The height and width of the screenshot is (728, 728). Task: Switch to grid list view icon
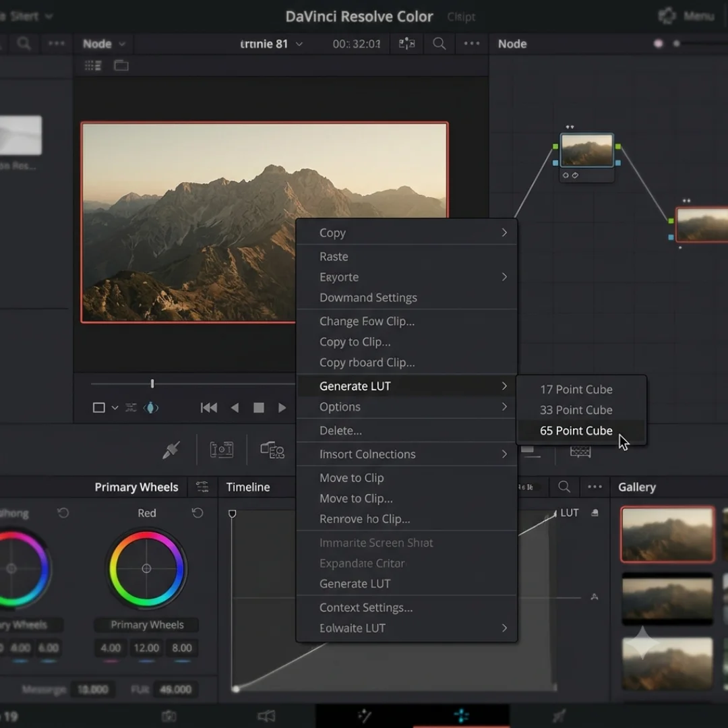93,65
